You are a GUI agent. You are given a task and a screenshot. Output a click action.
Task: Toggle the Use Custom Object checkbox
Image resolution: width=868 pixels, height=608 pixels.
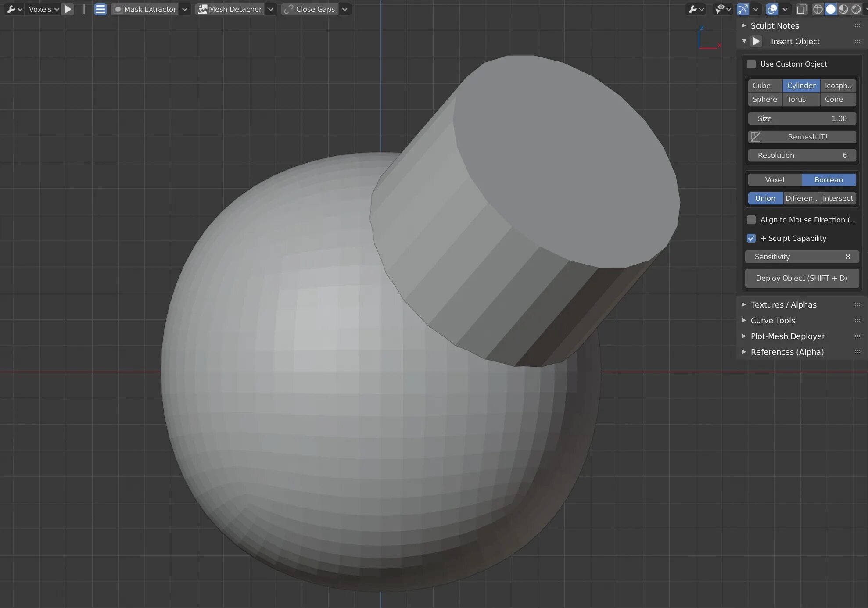coord(751,64)
